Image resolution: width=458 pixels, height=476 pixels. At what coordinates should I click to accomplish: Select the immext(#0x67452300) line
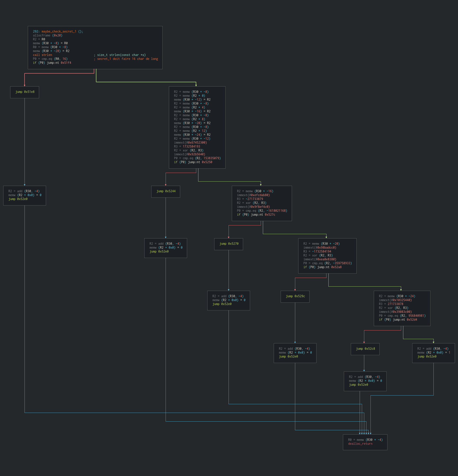click(x=191, y=143)
